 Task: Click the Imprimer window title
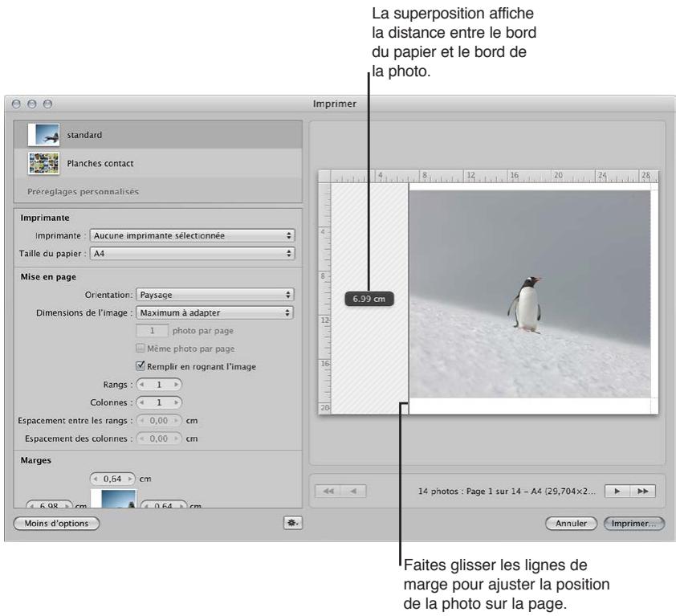coord(335,104)
